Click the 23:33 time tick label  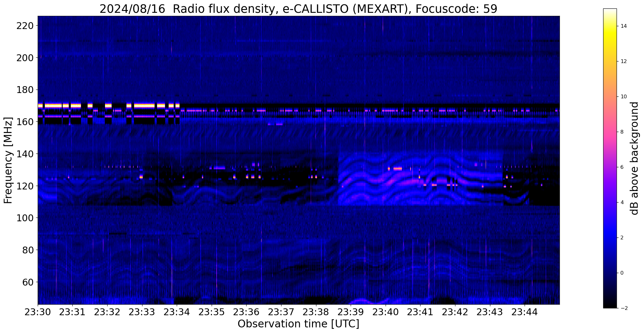coord(142,312)
